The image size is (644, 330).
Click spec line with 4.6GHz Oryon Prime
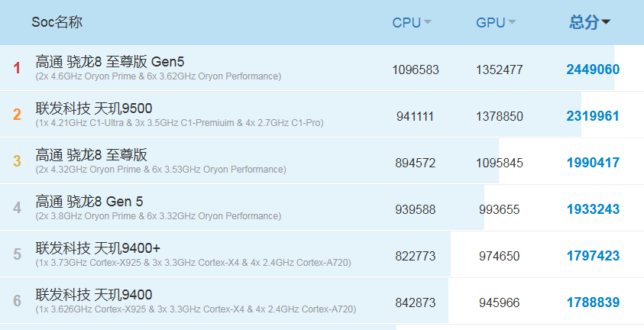point(158,76)
